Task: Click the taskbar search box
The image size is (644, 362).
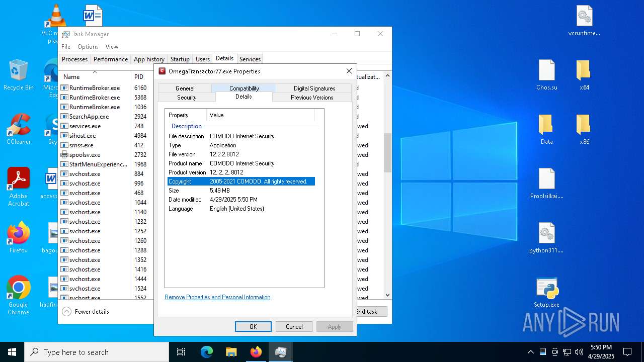Action: tap(97, 352)
